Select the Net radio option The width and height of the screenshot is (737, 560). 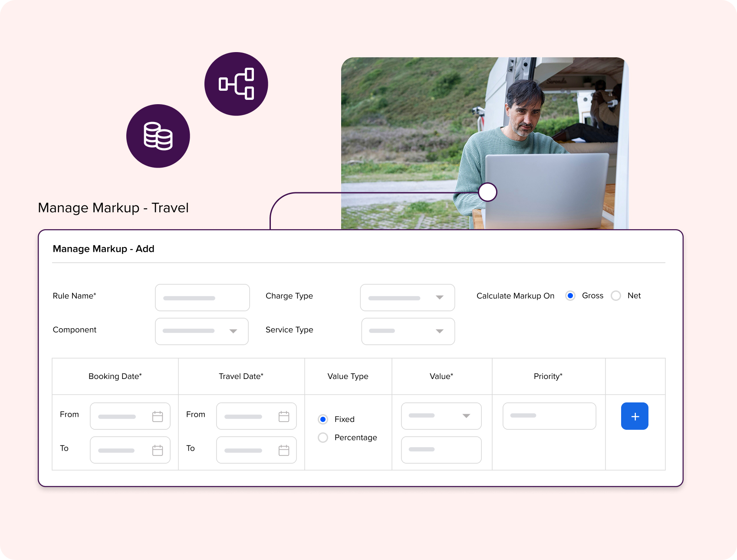click(x=616, y=296)
